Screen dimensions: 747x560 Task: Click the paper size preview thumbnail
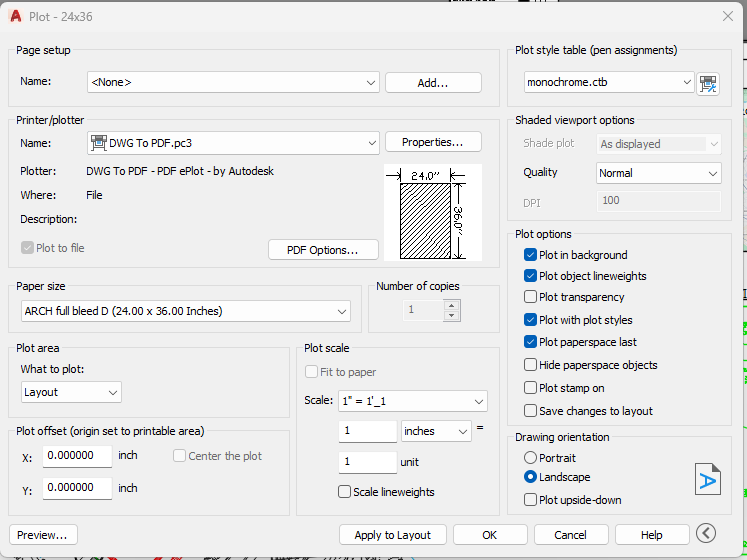click(433, 213)
